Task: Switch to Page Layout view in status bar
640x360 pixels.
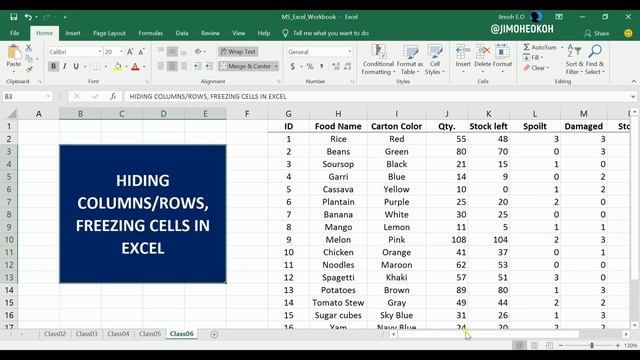Action: tap(534, 346)
